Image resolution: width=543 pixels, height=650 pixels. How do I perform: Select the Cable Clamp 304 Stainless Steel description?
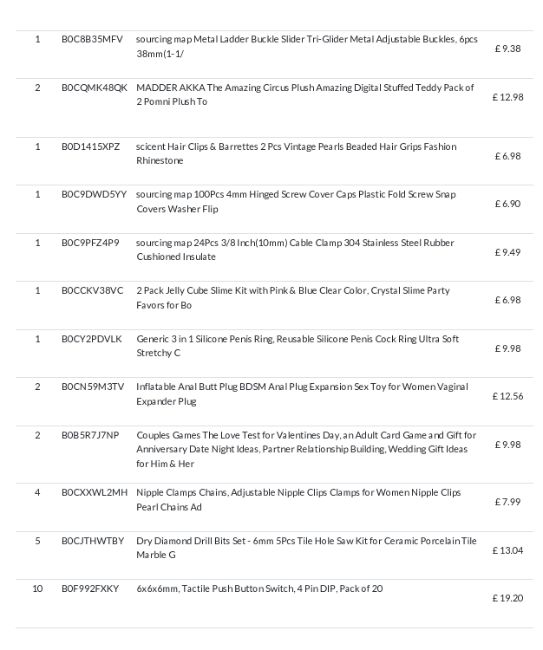coord(295,250)
